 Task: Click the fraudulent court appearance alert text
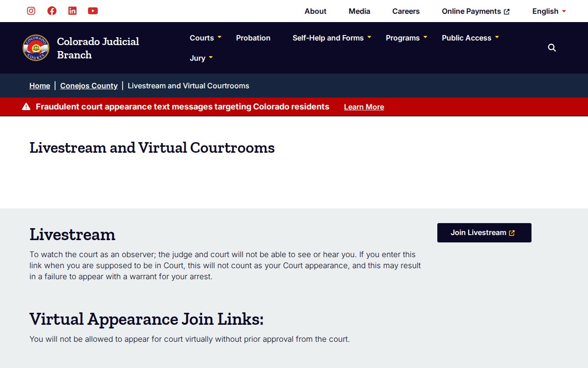(x=182, y=107)
